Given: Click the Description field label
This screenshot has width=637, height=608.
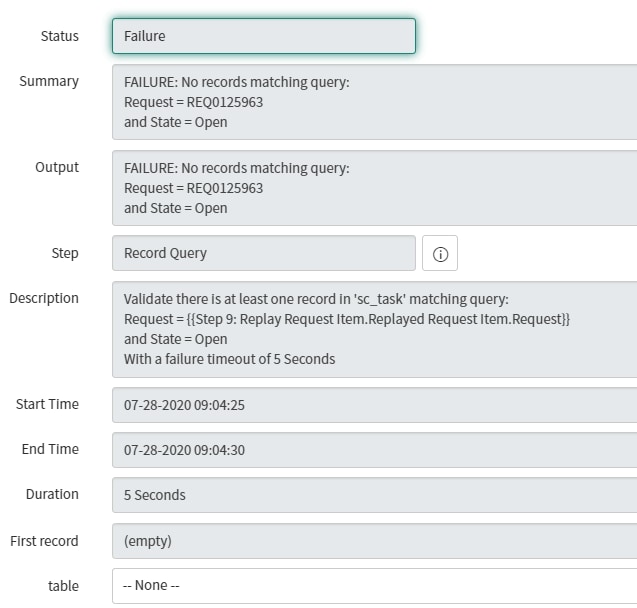Looking at the screenshot, I should [44, 298].
